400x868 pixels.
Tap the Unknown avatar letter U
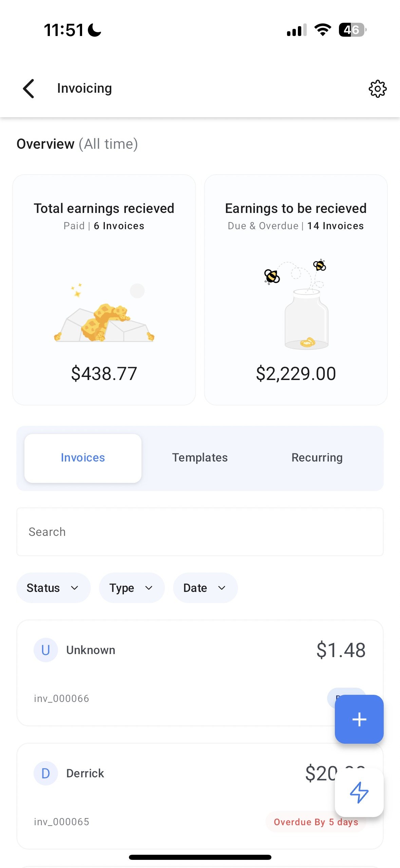pyautogui.click(x=45, y=650)
